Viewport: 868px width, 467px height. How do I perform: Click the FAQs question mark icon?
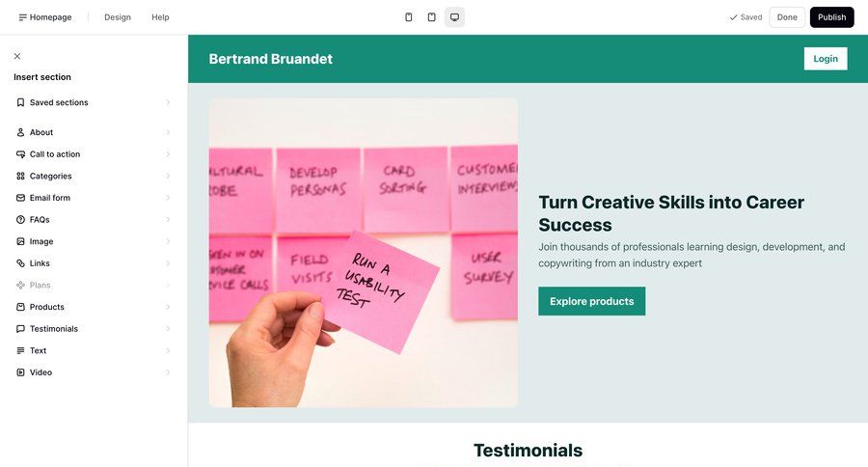point(20,220)
